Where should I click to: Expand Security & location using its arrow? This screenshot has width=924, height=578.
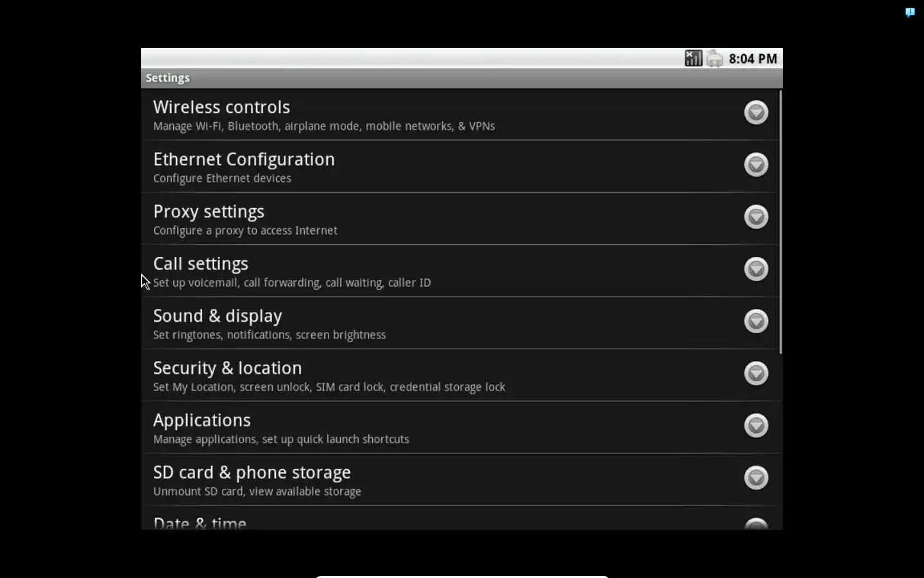pos(756,373)
